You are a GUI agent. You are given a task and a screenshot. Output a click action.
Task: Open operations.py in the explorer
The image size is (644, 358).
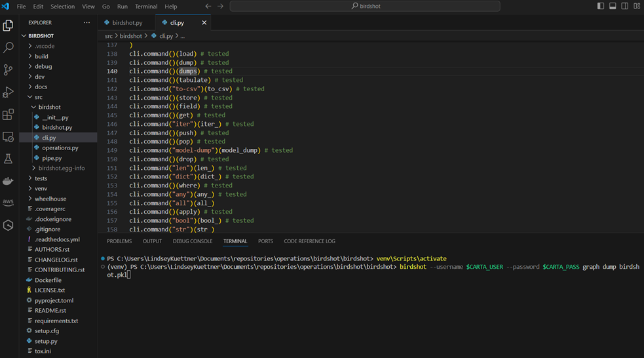click(58, 148)
